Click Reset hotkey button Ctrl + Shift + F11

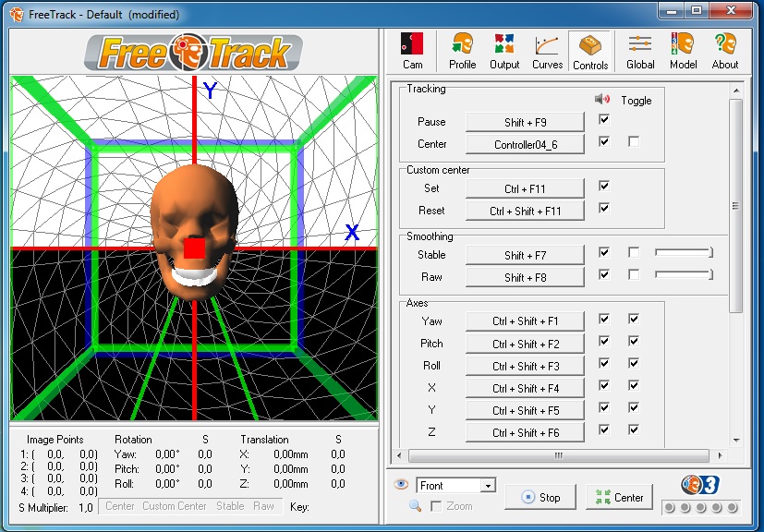pyautogui.click(x=525, y=211)
